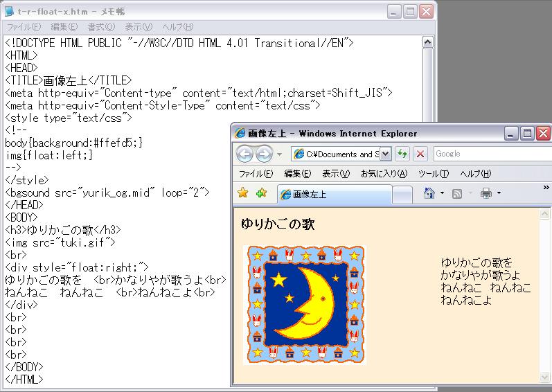Click the Add to Favorites star-plus icon
Image resolution: width=552 pixels, height=392 pixels.
tap(261, 193)
